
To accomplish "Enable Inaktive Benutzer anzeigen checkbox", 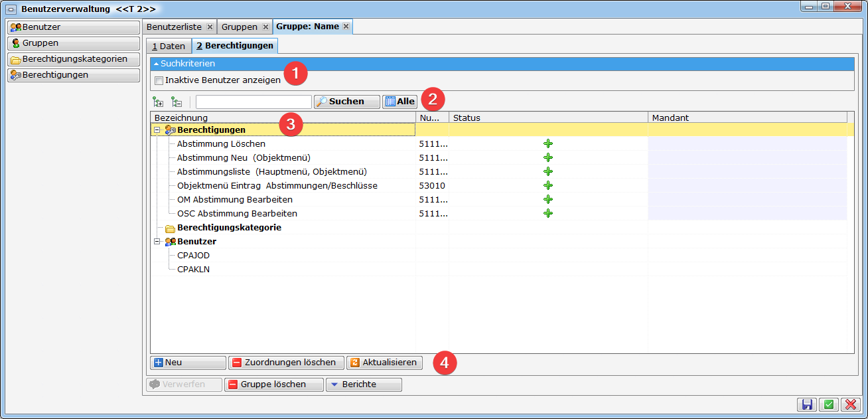I will pyautogui.click(x=159, y=80).
